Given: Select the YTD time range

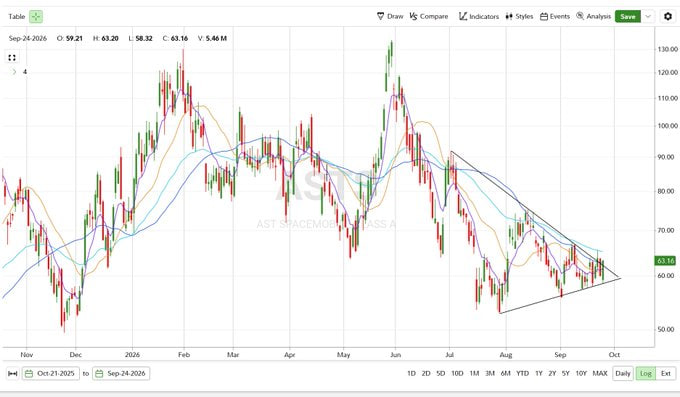Looking at the screenshot, I should [x=523, y=374].
